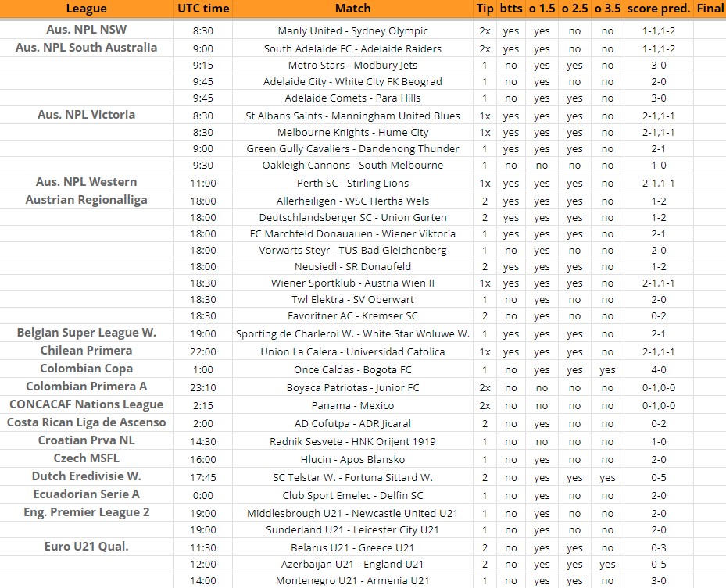Select the Costa Rican Liga de Ascenso label
Image resolution: width=726 pixels, height=588 pixels.
87,422
